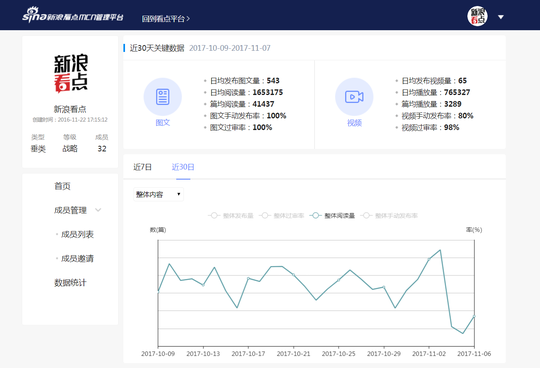Click 图文过审率：100% stat
The width and height of the screenshot is (540, 368).
pos(241,127)
